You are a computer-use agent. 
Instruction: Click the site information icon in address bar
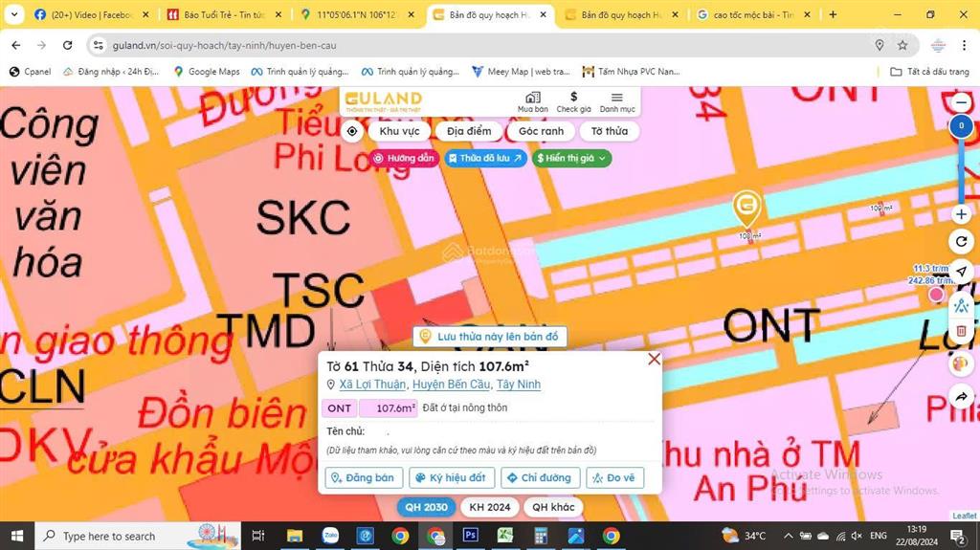[x=99, y=45]
